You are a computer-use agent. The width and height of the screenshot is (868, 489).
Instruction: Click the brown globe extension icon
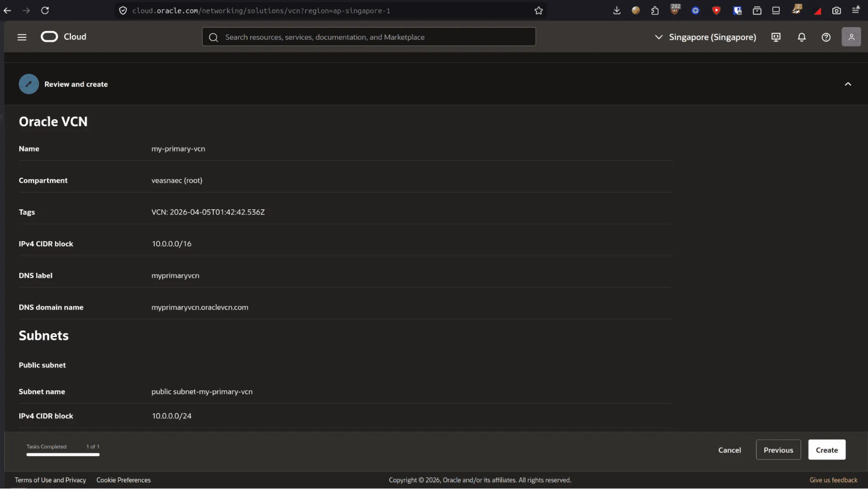pos(636,10)
